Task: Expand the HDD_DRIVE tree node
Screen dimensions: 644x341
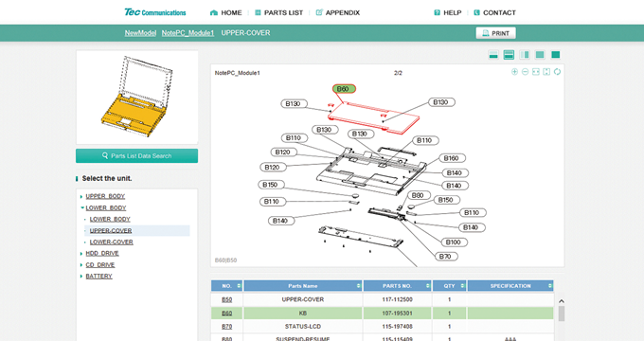Action: [x=81, y=254]
